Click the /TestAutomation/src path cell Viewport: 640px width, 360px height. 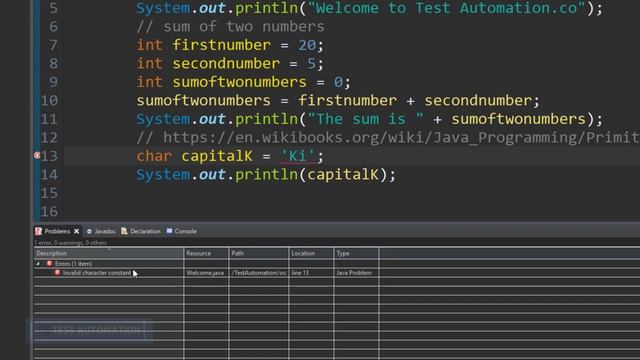click(x=259, y=273)
